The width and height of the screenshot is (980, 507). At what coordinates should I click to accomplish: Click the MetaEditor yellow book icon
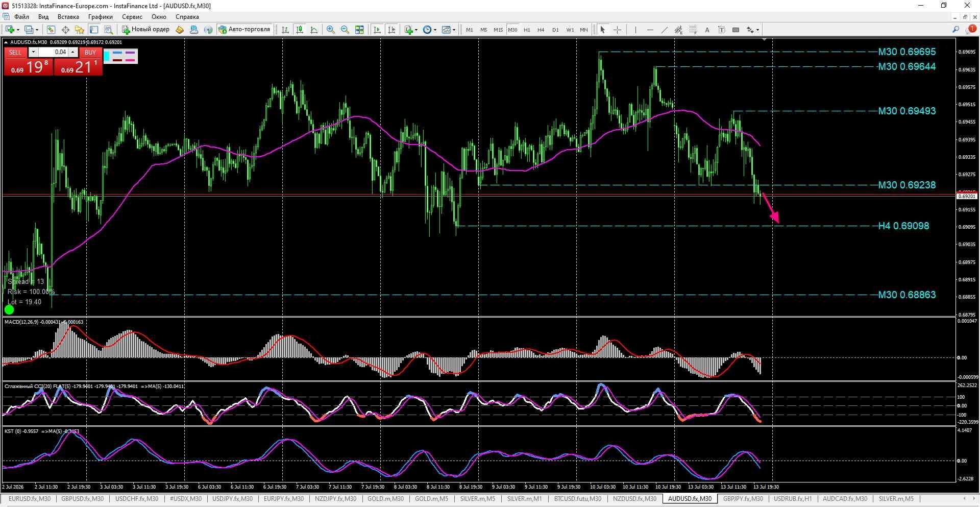click(x=180, y=30)
